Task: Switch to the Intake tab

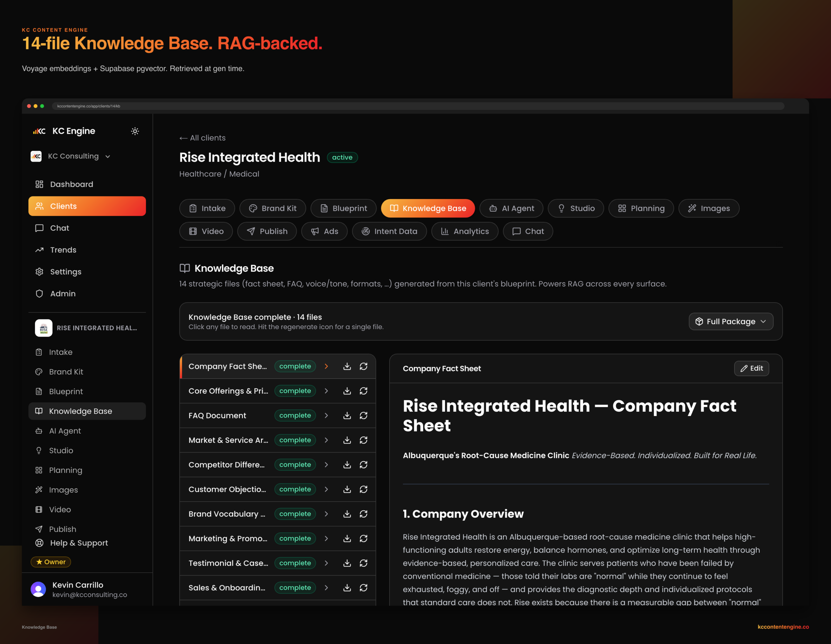Action: 207,208
